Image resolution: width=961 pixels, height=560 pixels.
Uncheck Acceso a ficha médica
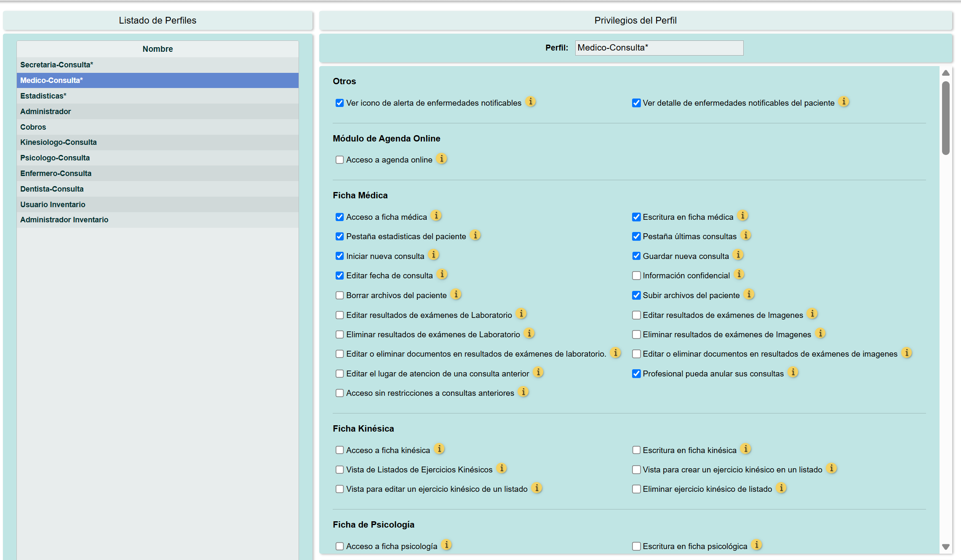pos(339,217)
